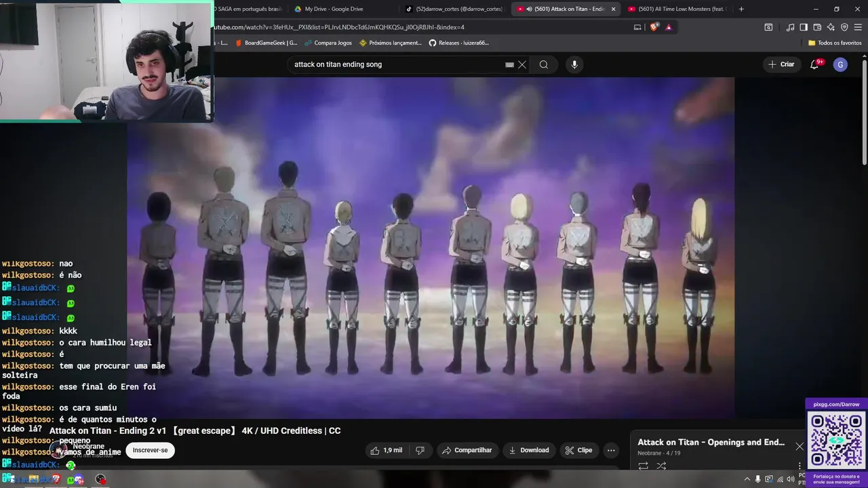The width and height of the screenshot is (868, 488).
Task: Dislike the video with thumbs down
Action: tap(420, 450)
